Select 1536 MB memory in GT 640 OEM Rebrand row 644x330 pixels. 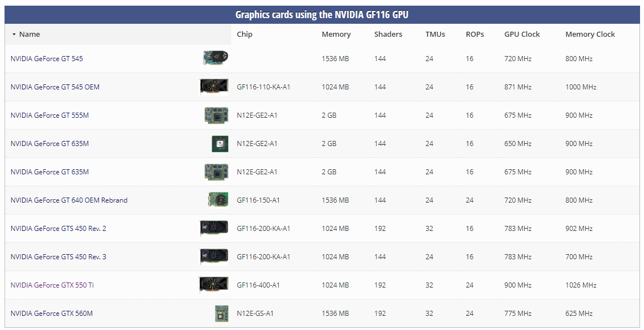[335, 200]
